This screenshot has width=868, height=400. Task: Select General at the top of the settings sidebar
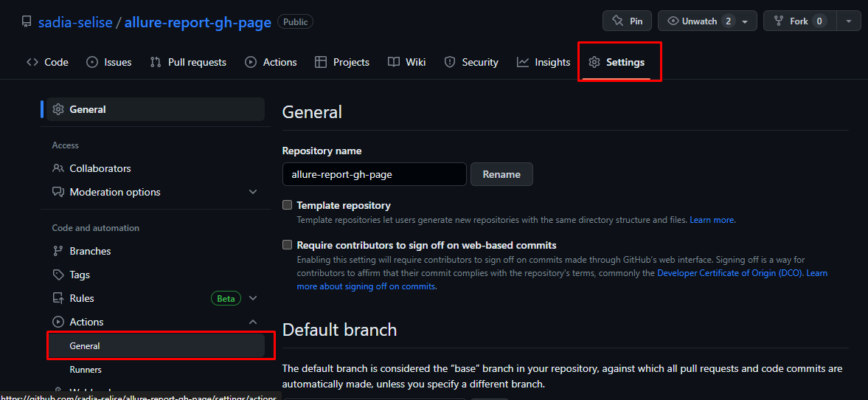tap(156, 109)
